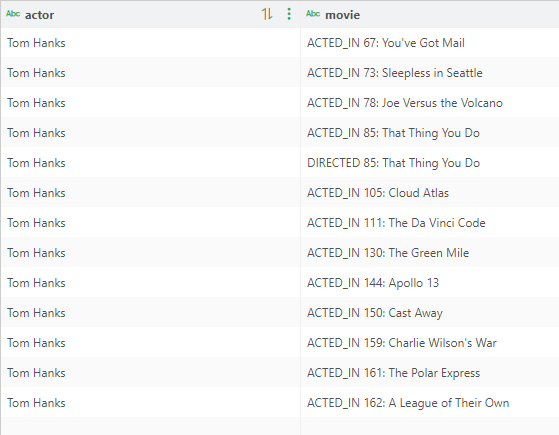The image size is (559, 435).
Task: Click the sort arrows icon on actor column
Action: [x=267, y=14]
